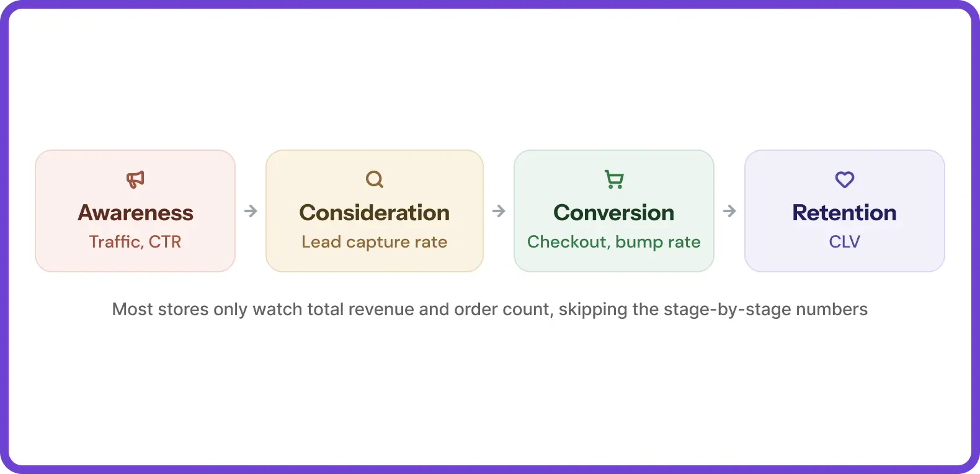Select the Retention heading
The height and width of the screenshot is (474, 980).
(x=845, y=213)
